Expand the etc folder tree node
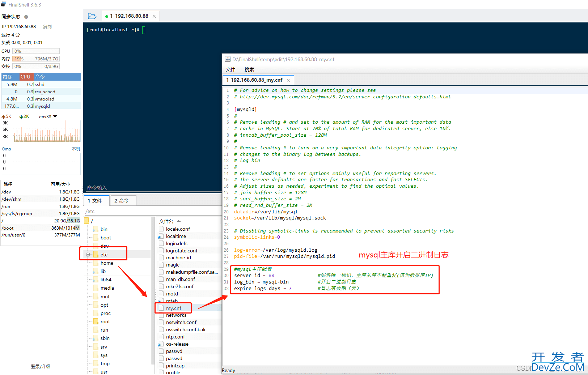Screen dimensions: 588x375 88,255
